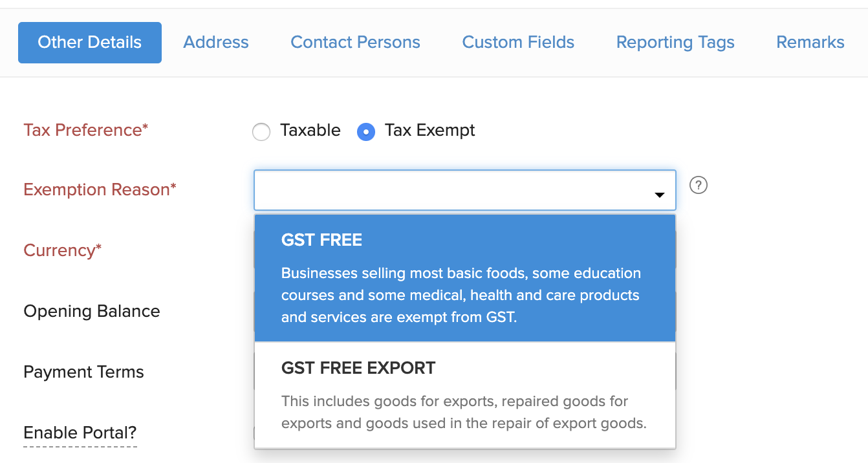Image resolution: width=868 pixels, height=463 pixels.
Task: Click the Exemption Reason dropdown arrow
Action: pyautogui.click(x=660, y=194)
